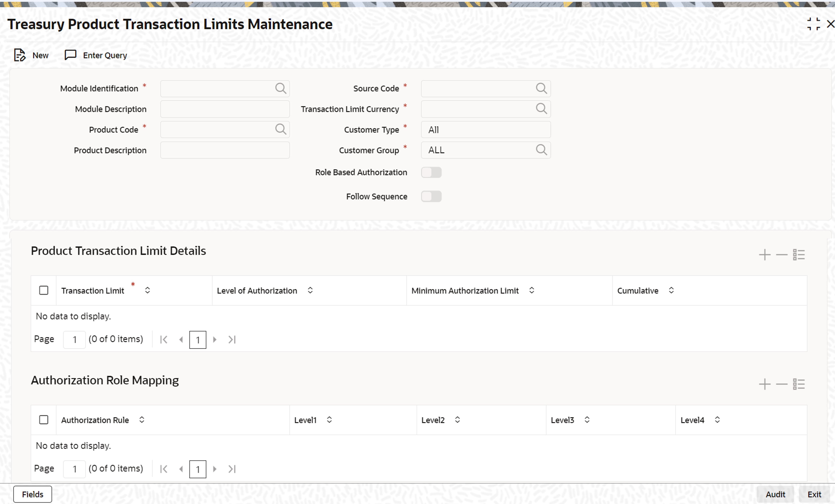Click the Audit button

(x=775, y=494)
